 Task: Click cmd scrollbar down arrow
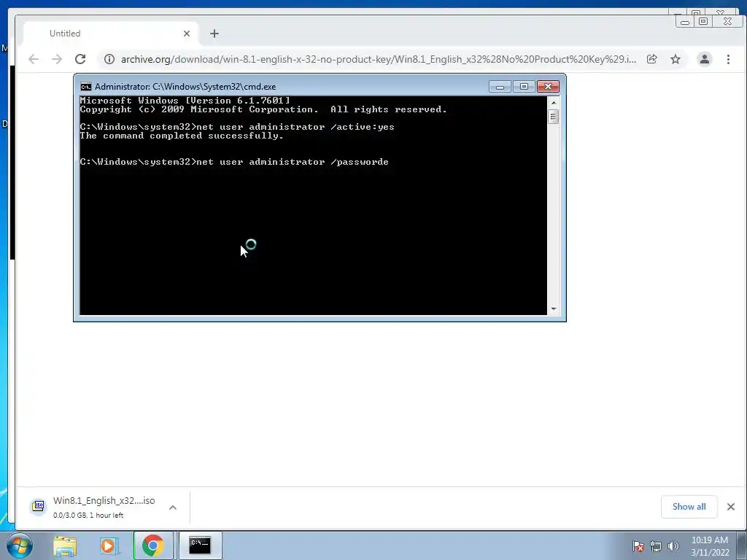(554, 309)
